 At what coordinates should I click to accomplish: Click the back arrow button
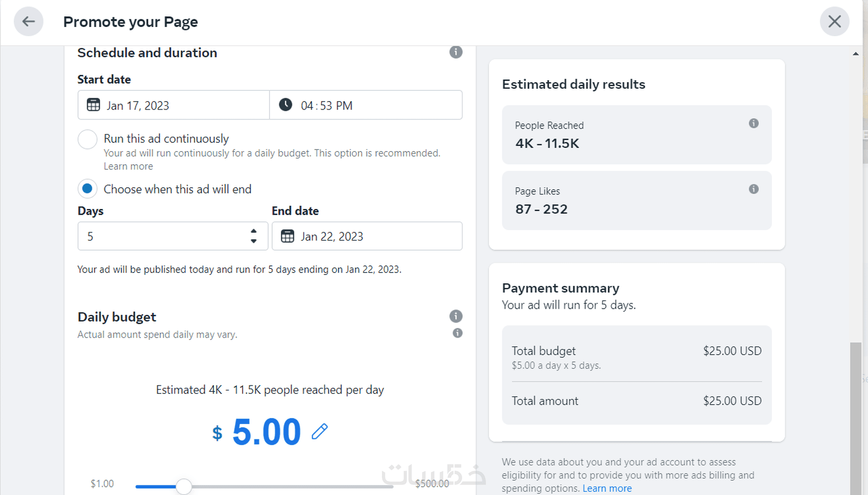(29, 21)
